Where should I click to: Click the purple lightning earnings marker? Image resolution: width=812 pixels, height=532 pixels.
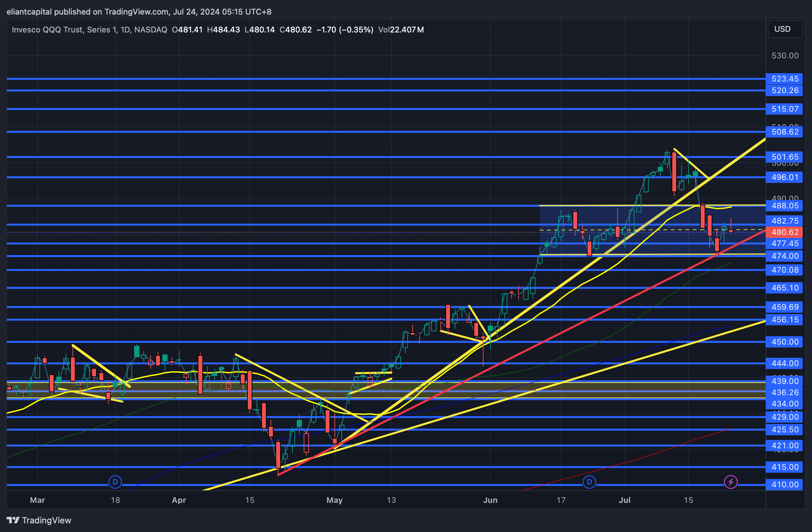(731, 482)
